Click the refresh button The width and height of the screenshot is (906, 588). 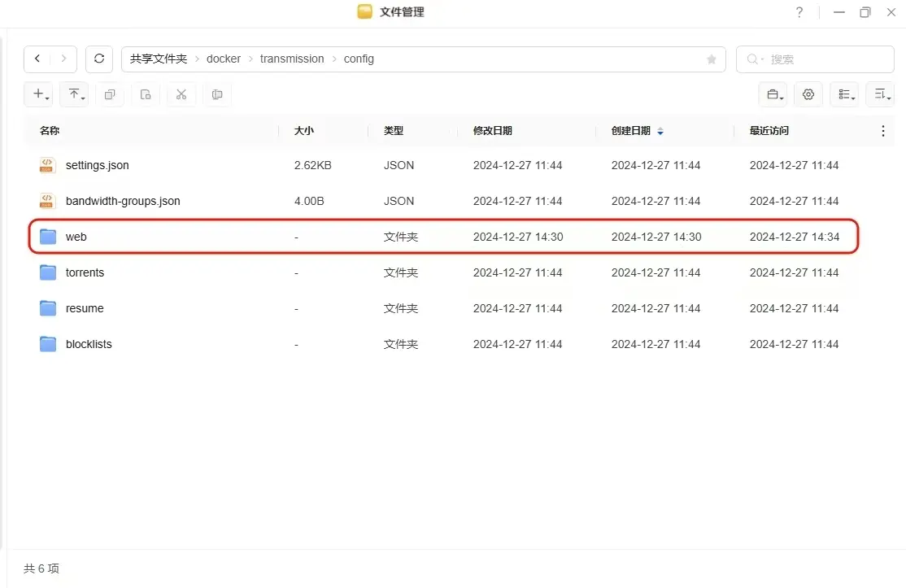pyautogui.click(x=99, y=59)
